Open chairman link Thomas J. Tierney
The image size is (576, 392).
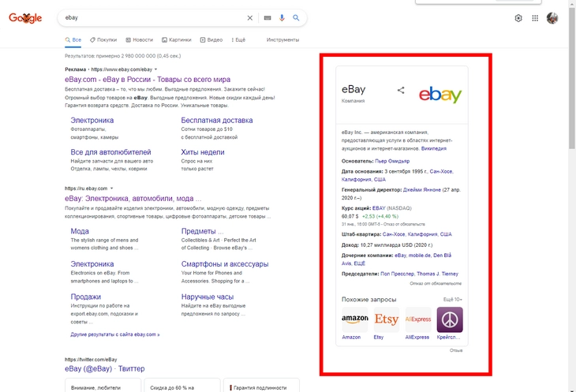click(437, 274)
